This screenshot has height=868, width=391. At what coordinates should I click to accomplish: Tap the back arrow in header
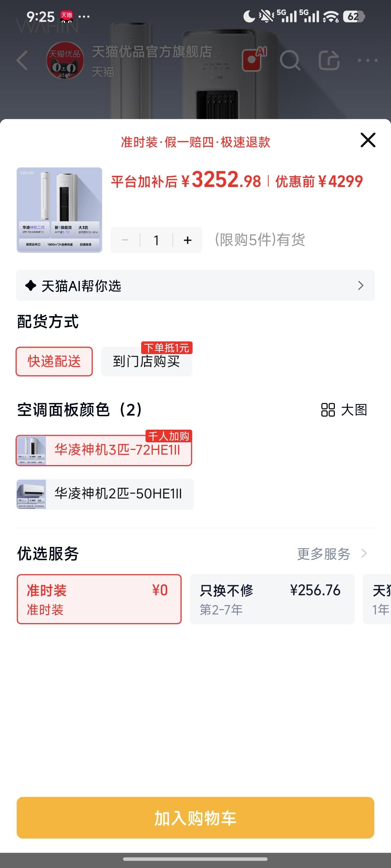coord(22,60)
